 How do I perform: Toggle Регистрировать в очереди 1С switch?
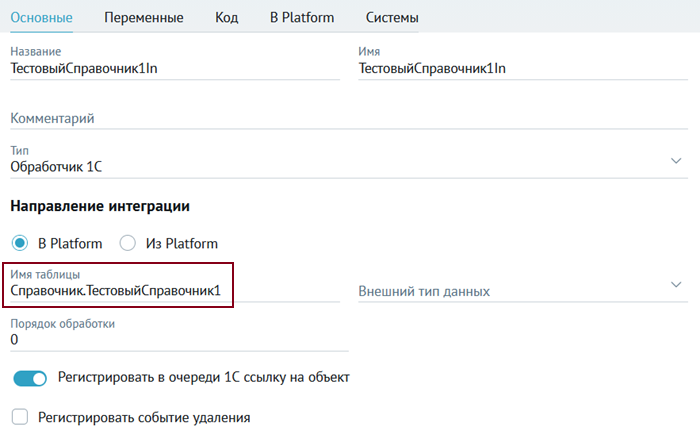pos(30,378)
